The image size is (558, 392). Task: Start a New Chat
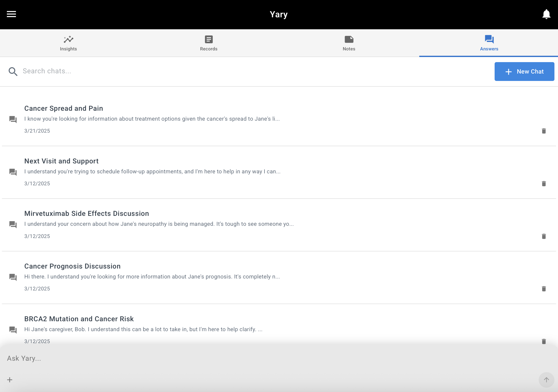click(x=524, y=72)
